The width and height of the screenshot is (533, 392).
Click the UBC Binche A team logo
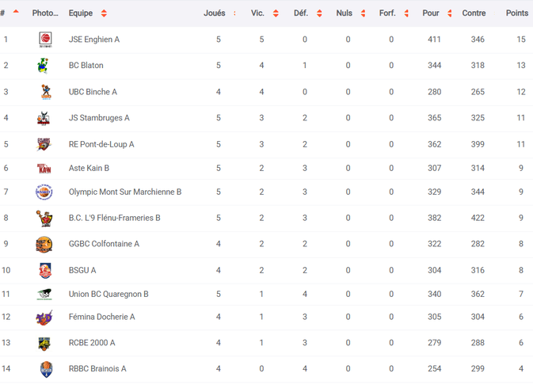(x=46, y=92)
